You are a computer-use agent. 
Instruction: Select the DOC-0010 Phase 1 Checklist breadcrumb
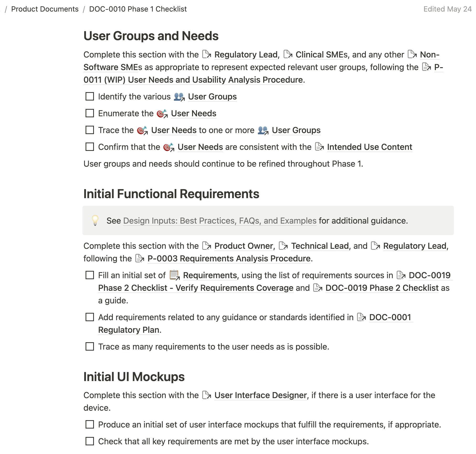click(138, 9)
